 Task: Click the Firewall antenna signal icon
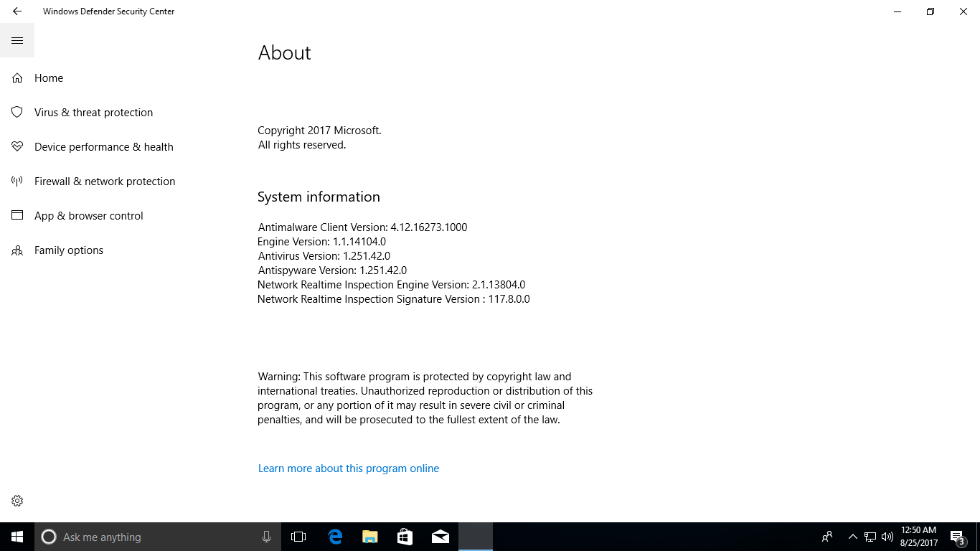click(17, 182)
